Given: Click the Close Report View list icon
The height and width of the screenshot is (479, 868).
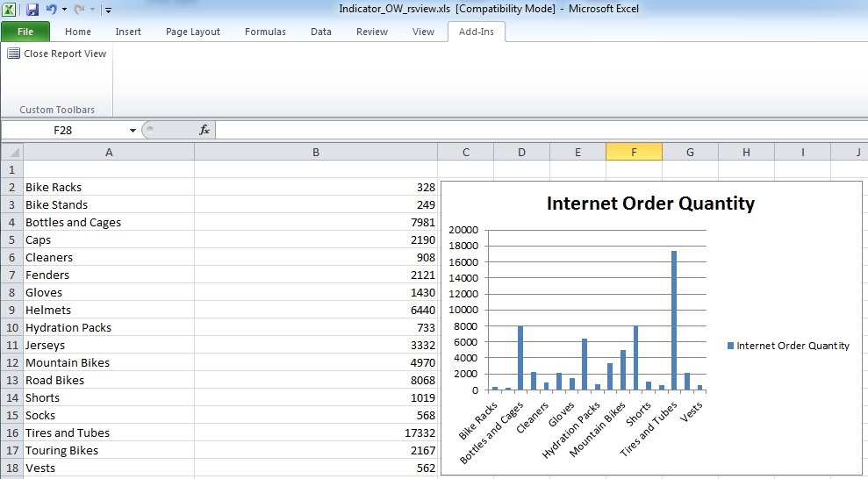Looking at the screenshot, I should (x=13, y=54).
